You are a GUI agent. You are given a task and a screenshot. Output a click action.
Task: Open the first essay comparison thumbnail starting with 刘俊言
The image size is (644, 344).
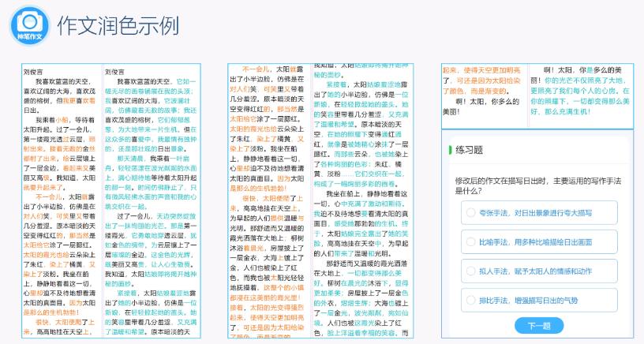click(x=111, y=200)
